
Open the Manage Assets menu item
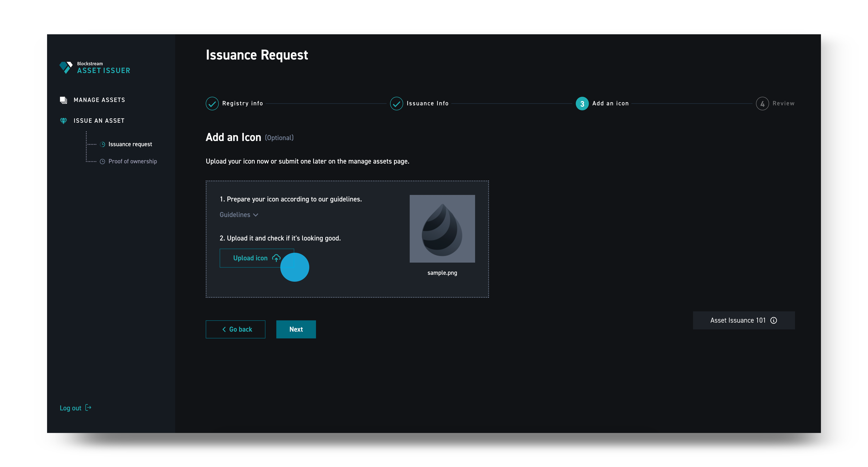(99, 100)
